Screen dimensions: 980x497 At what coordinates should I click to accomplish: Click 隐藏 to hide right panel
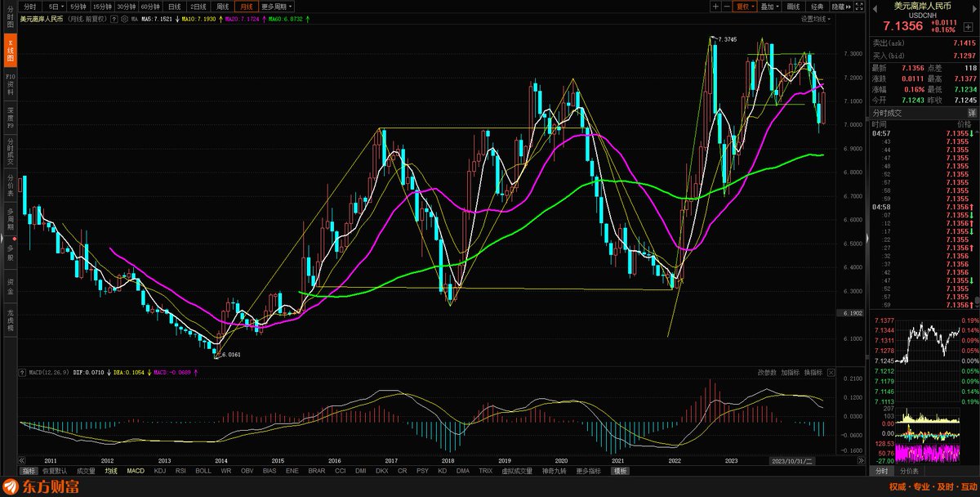[x=841, y=7]
